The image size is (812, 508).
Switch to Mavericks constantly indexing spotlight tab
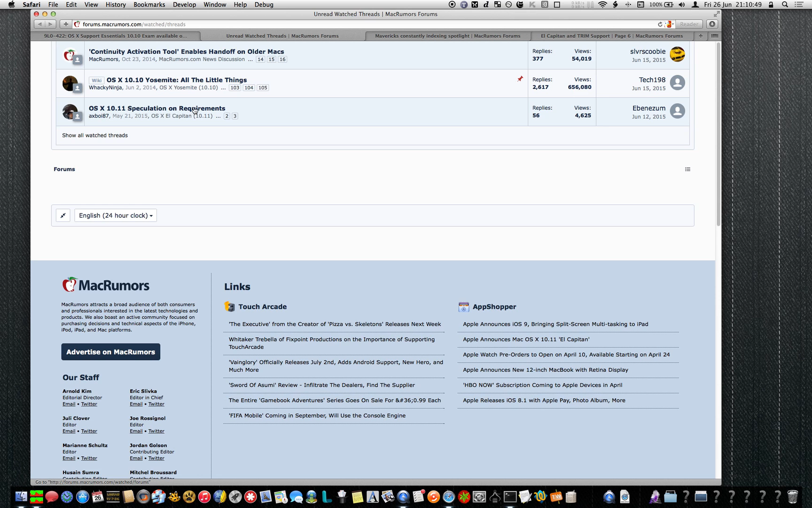point(447,36)
